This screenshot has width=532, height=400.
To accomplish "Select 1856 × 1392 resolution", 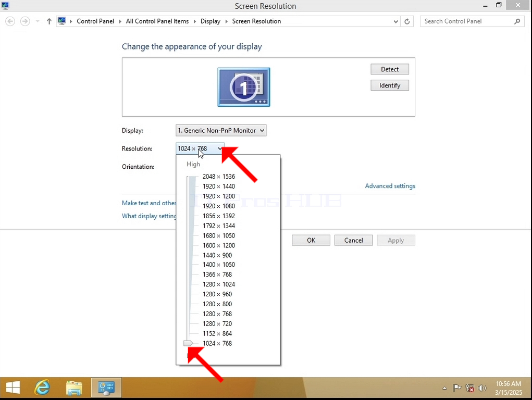I will (x=219, y=216).
